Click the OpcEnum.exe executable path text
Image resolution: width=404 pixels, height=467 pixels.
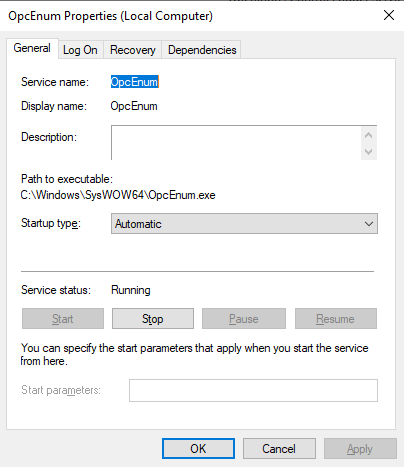[x=118, y=195]
